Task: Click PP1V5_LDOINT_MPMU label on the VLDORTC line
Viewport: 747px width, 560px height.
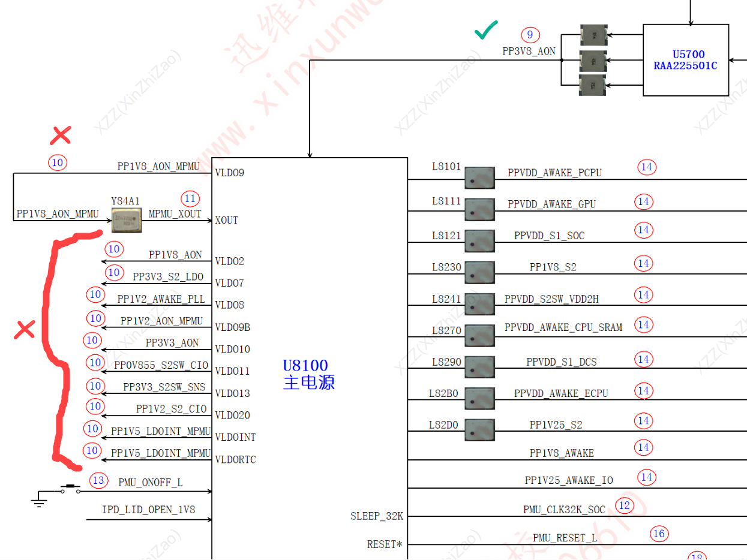Action: [x=161, y=453]
